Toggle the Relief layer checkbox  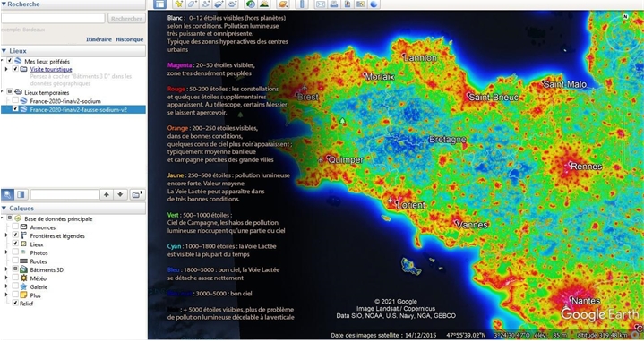click(15, 304)
